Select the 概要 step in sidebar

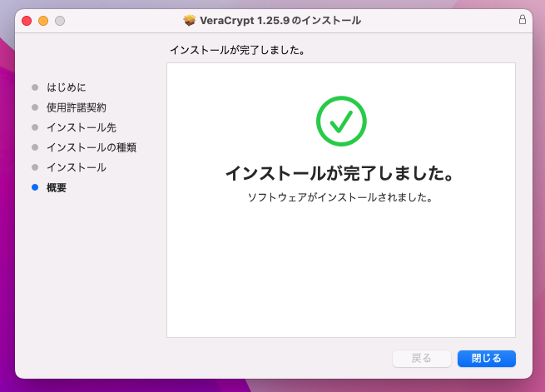(57, 188)
